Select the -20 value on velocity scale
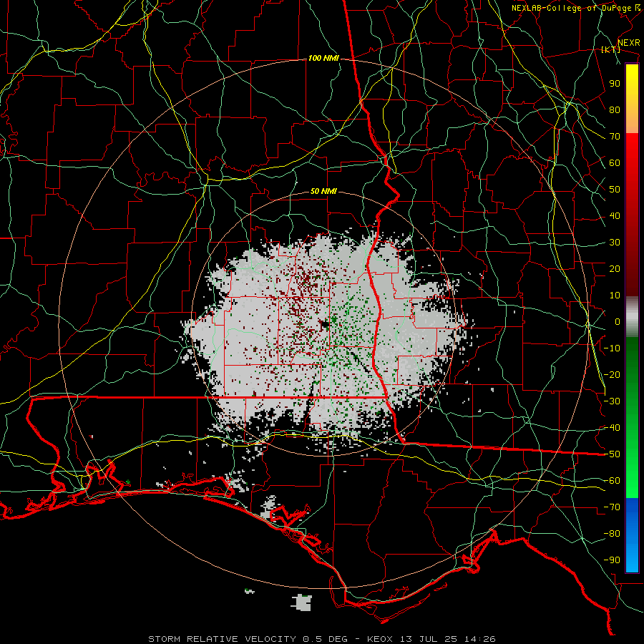Viewport: 644px width, 644px height. click(x=612, y=375)
